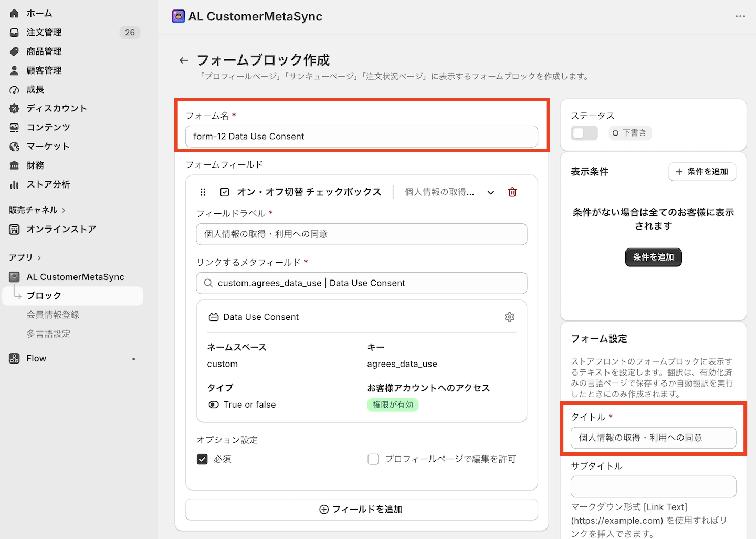
Task: Click the オンラインストア storefront icon
Action: [14, 230]
